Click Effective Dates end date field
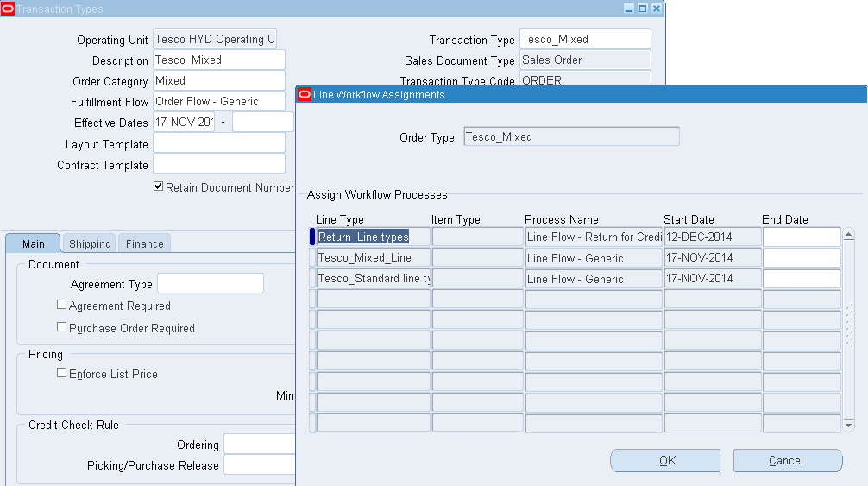Viewport: 868px width, 486px height. pyautogui.click(x=263, y=122)
